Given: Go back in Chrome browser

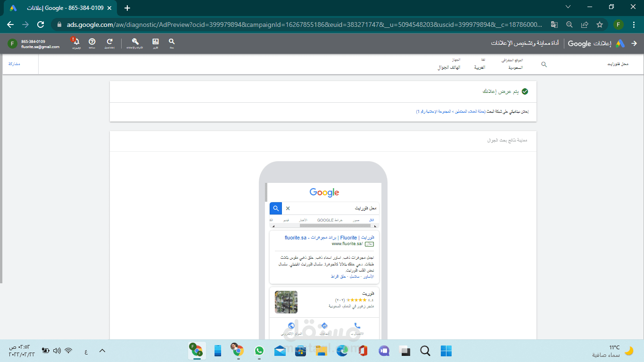Looking at the screenshot, I should 10,25.
